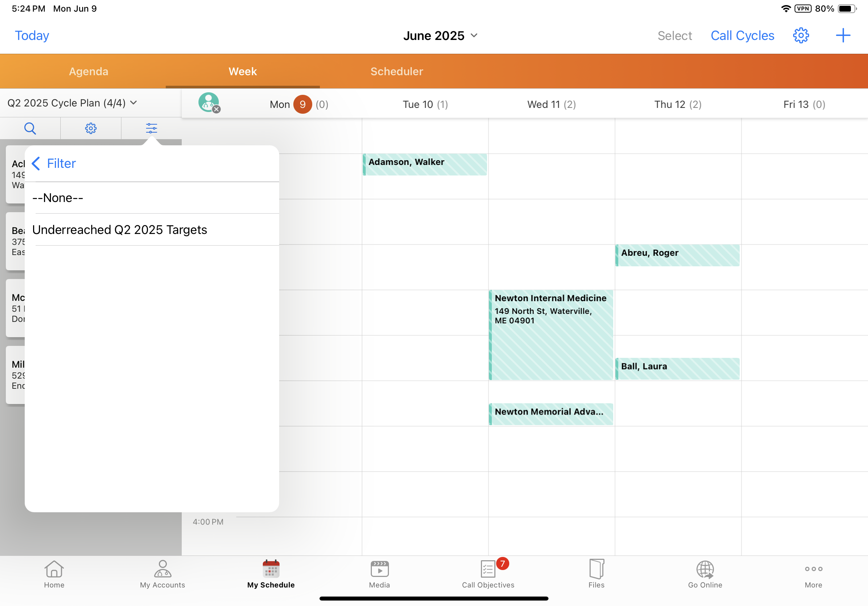This screenshot has width=868, height=606.
Task: Tap the plus icon to add entry
Action: pos(843,36)
